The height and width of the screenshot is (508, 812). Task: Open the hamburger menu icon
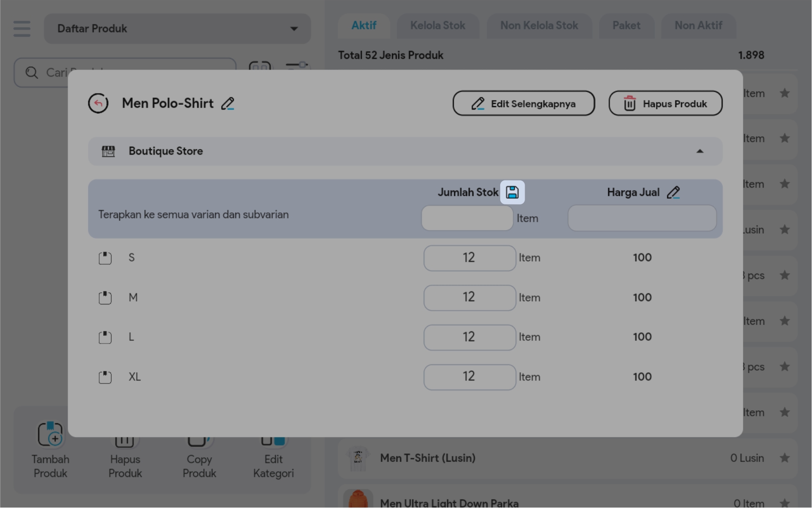pyautogui.click(x=22, y=29)
